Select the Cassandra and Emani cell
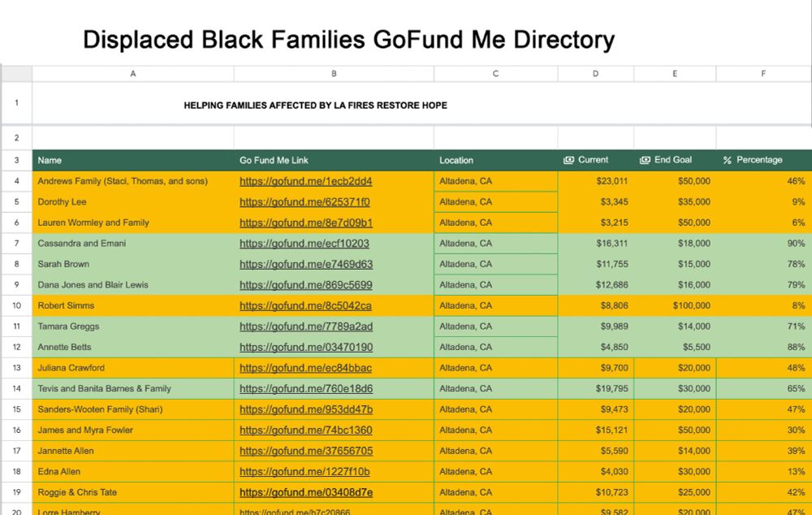Image resolution: width=812 pixels, height=515 pixels. tap(133, 244)
